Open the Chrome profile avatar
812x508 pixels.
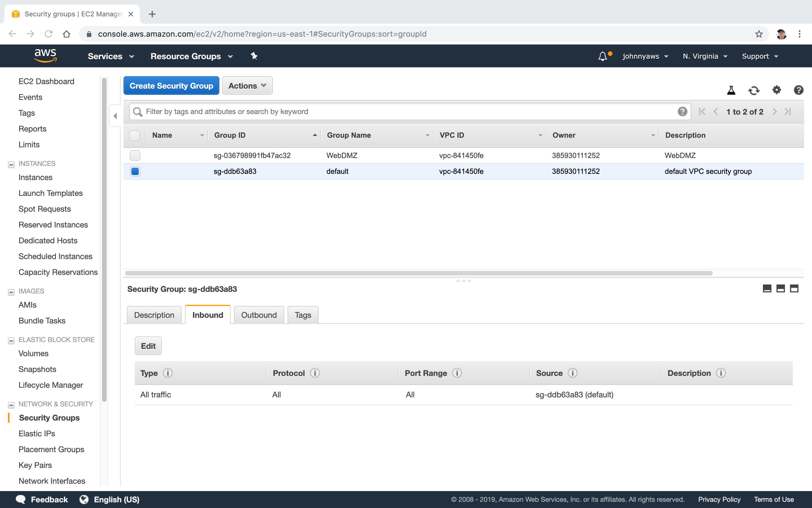tap(781, 34)
